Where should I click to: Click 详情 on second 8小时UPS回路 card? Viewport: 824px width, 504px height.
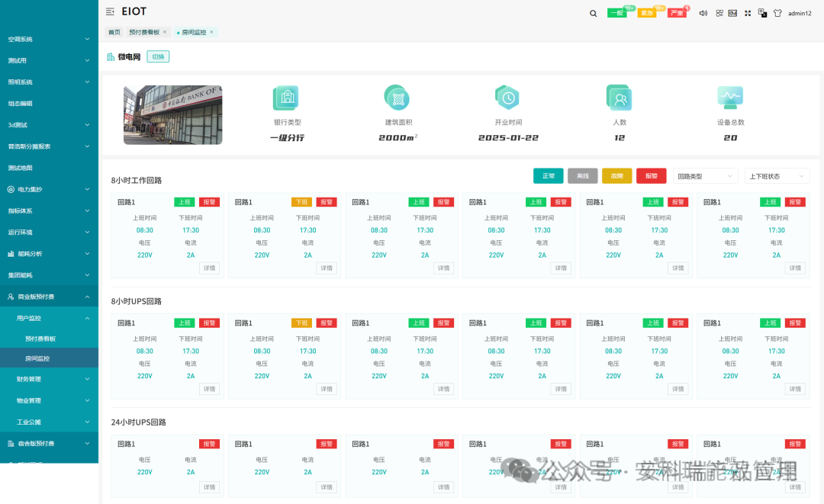[x=327, y=389]
